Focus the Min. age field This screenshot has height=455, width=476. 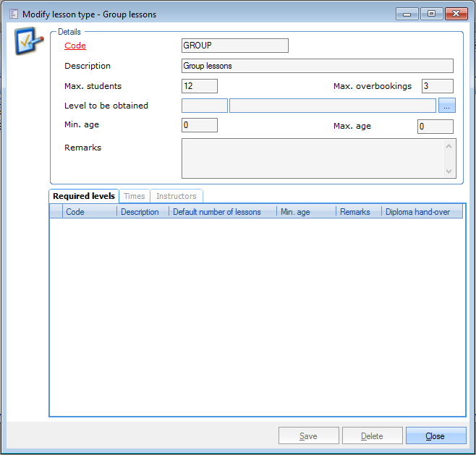199,125
